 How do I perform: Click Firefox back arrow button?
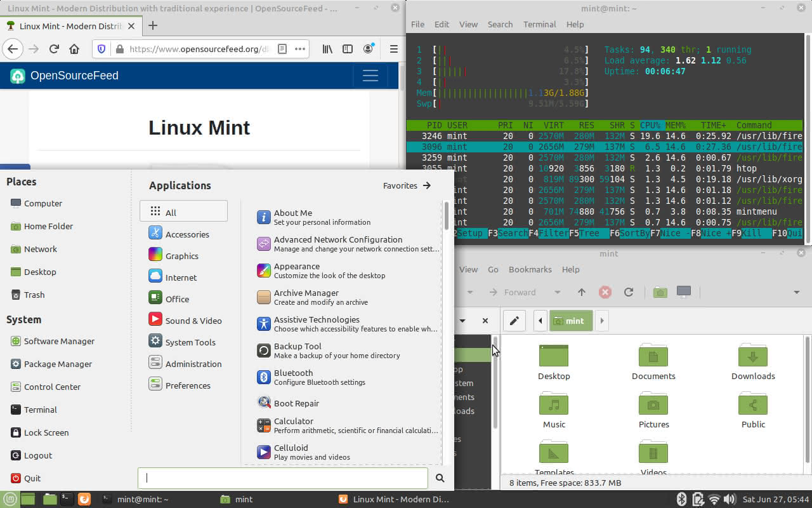coord(13,49)
